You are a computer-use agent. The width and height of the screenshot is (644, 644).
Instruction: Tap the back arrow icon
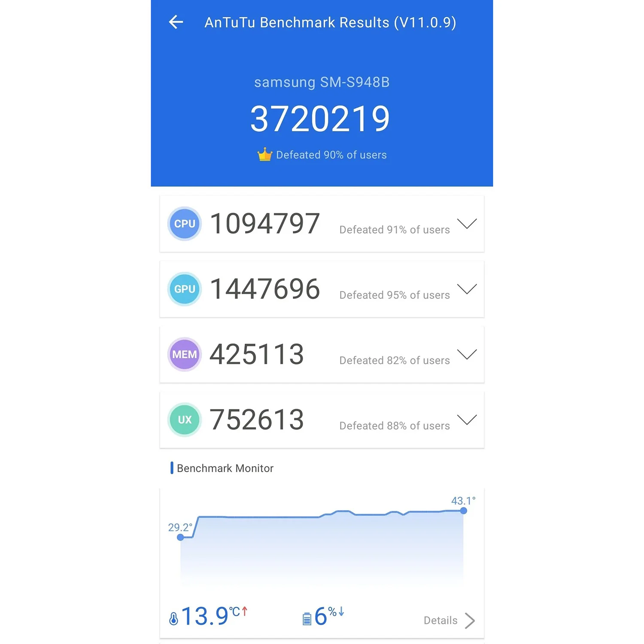pyautogui.click(x=176, y=22)
